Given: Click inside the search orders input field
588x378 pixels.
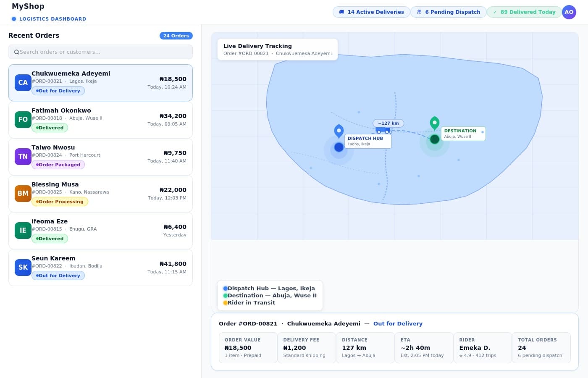Looking at the screenshot, I should click(x=101, y=52).
